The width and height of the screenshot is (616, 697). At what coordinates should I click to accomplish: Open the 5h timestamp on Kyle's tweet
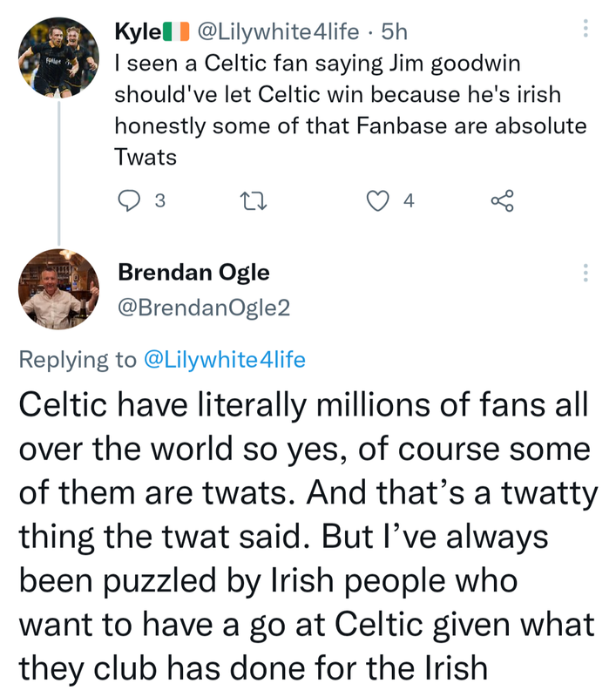(395, 32)
